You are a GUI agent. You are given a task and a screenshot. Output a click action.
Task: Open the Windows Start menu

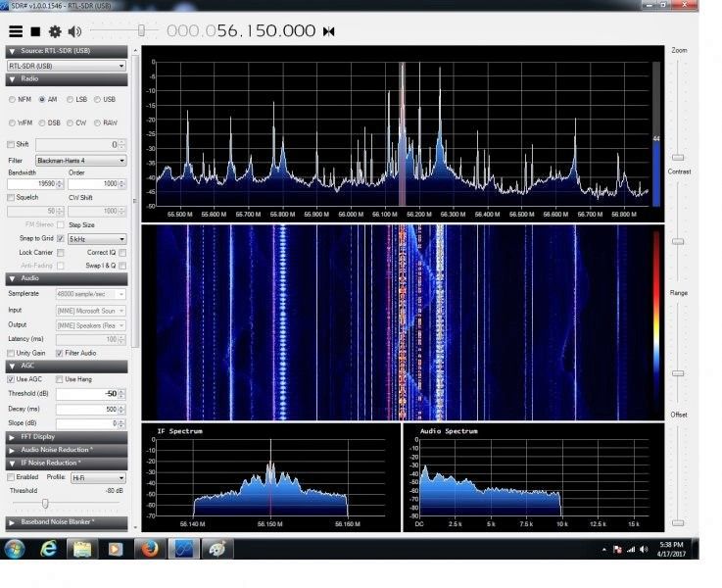pyautogui.click(x=15, y=549)
